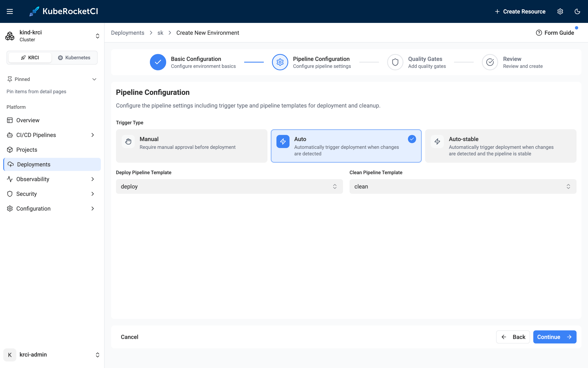Expand the kind-krci cluster switcher
Screen dimensions: 588x368
[97, 36]
